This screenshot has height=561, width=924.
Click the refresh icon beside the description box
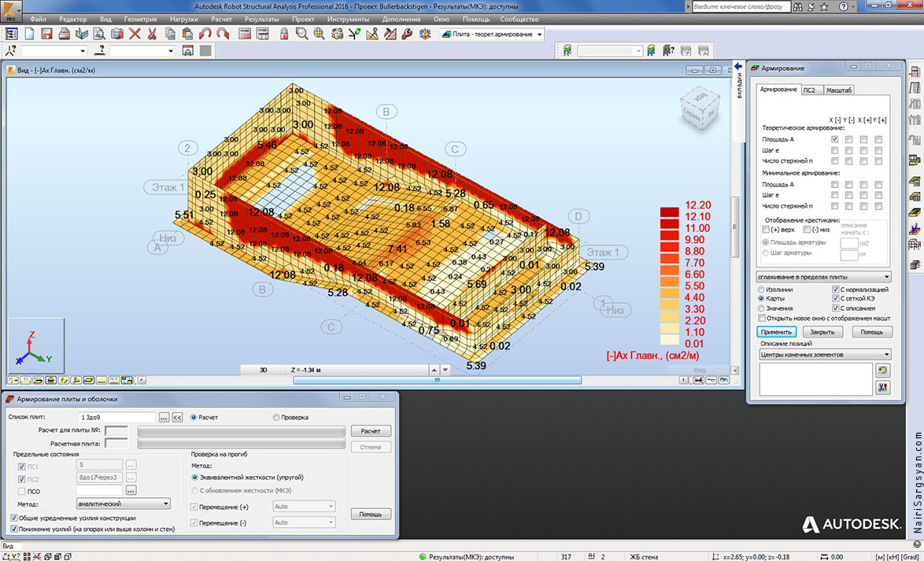pos(882,371)
